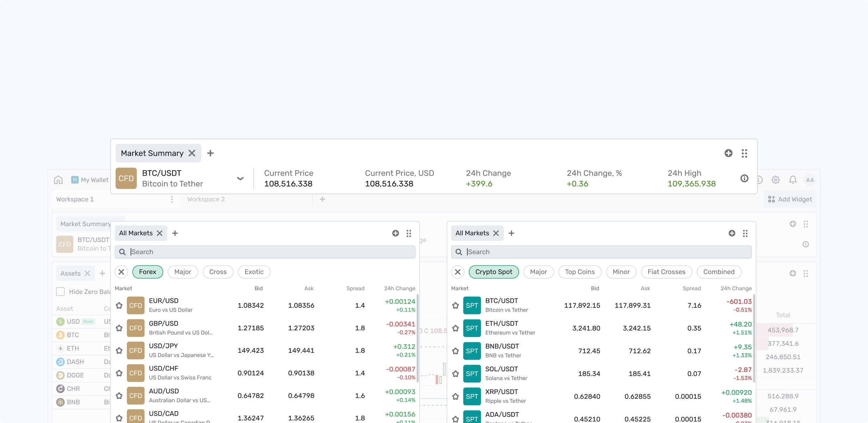
Task: Add a new workspace tab
Action: [x=322, y=199]
